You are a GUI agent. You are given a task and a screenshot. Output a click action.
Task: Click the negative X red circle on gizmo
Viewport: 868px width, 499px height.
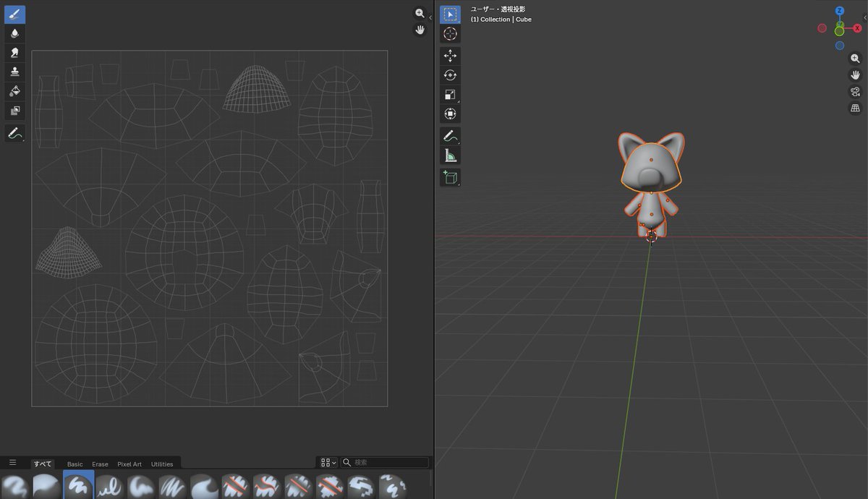[x=822, y=28]
